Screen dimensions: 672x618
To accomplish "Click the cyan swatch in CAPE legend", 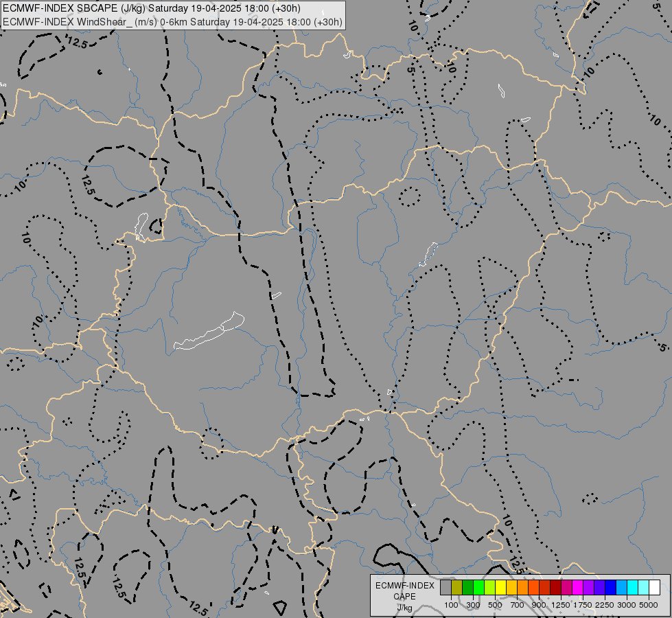I will tap(633, 587).
